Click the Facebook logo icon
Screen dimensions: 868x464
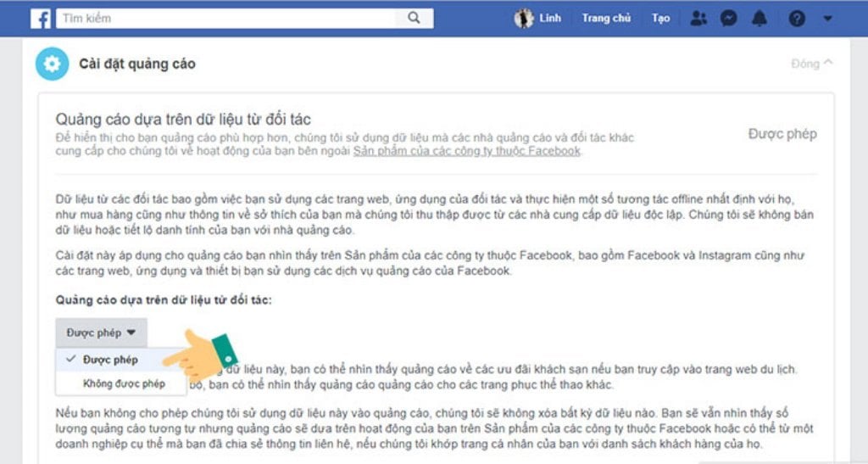[41, 19]
